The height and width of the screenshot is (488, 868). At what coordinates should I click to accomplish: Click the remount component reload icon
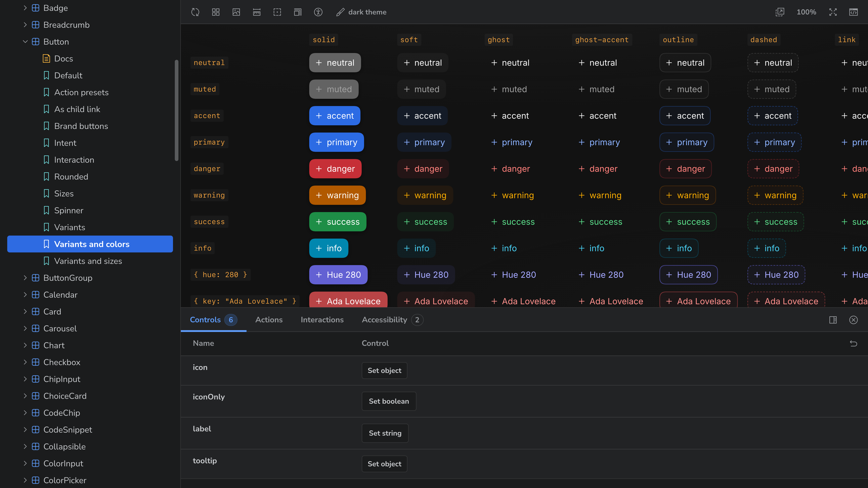[195, 12]
